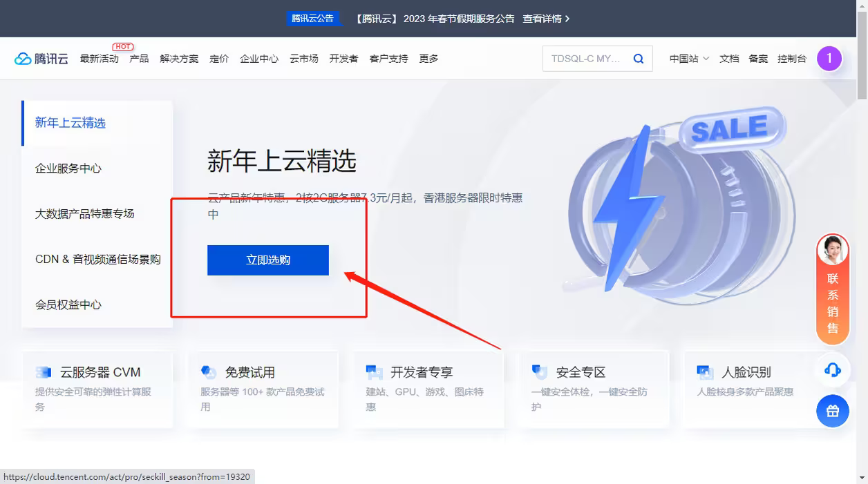Expand the 中国站 region dropdown

(x=689, y=59)
